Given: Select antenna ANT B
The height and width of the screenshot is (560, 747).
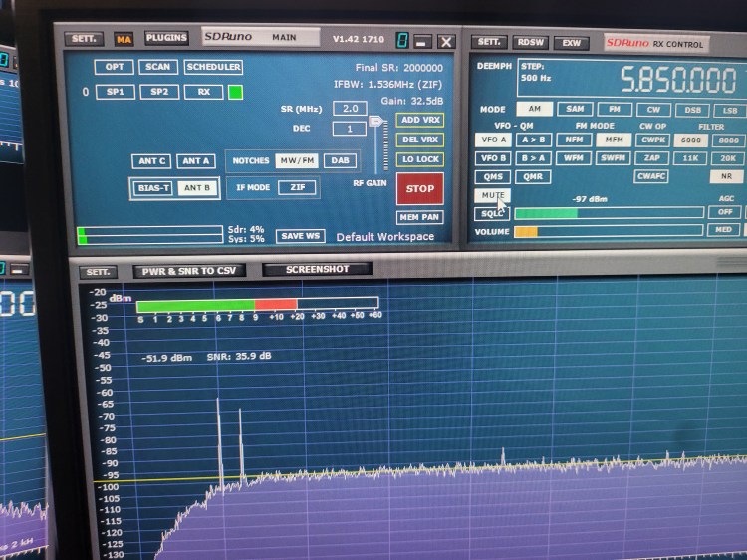Looking at the screenshot, I should [x=197, y=188].
